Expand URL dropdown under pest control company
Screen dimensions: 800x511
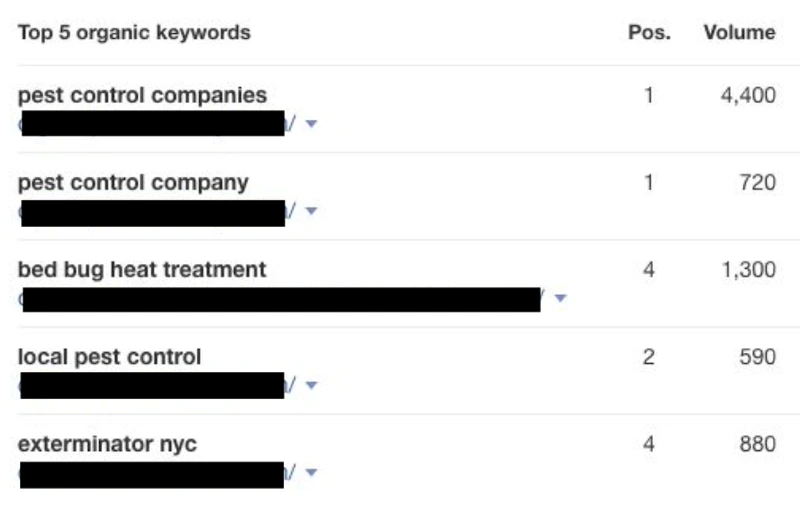point(311,211)
